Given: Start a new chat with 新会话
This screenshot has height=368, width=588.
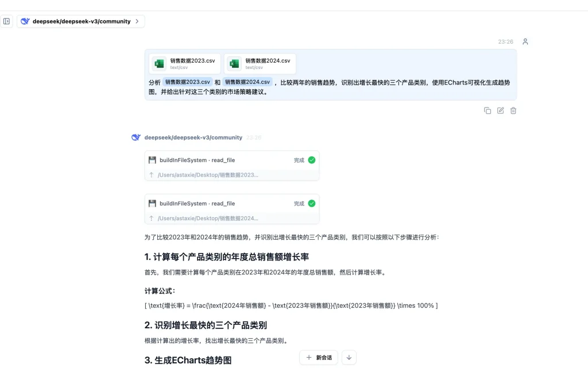Looking at the screenshot, I should tap(319, 357).
